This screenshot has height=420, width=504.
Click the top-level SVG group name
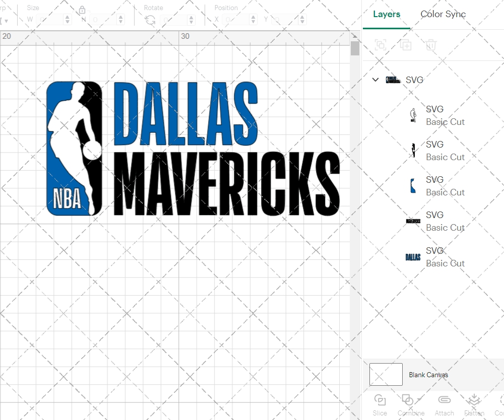(414, 80)
